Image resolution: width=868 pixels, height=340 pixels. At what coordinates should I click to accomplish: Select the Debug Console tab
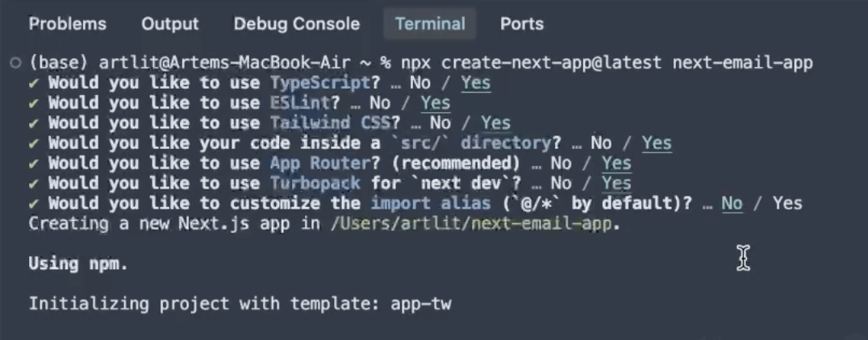pyautogui.click(x=296, y=24)
